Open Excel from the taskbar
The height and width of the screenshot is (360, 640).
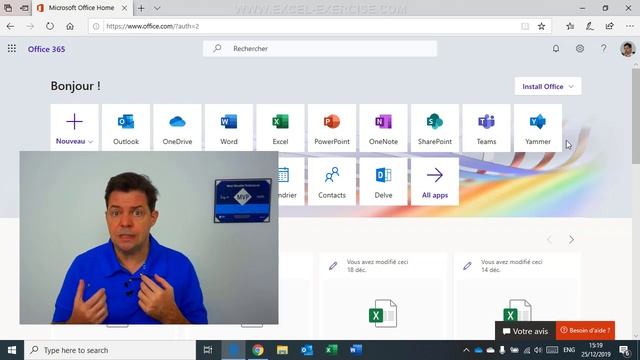[x=331, y=350]
